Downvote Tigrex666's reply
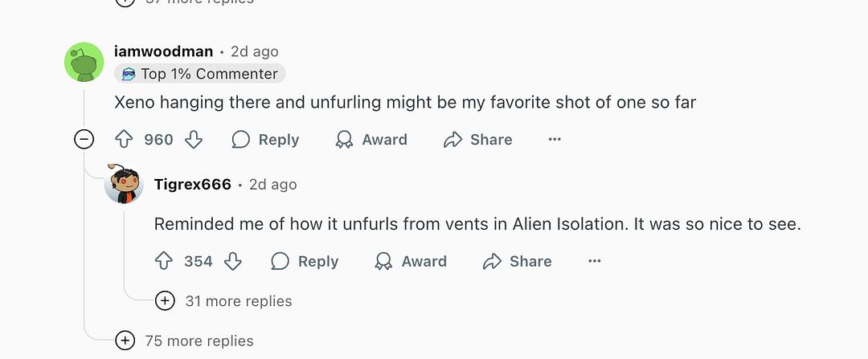The height and width of the screenshot is (359, 868). (x=233, y=261)
